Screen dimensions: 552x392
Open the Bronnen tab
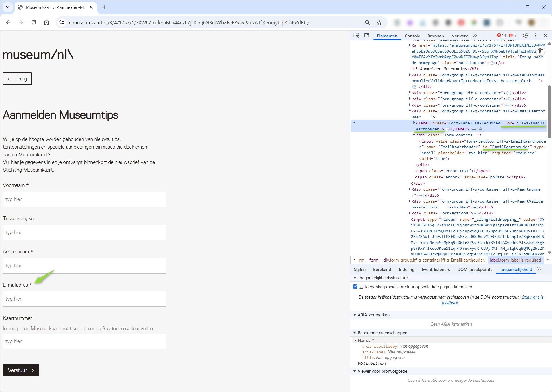pyautogui.click(x=435, y=36)
